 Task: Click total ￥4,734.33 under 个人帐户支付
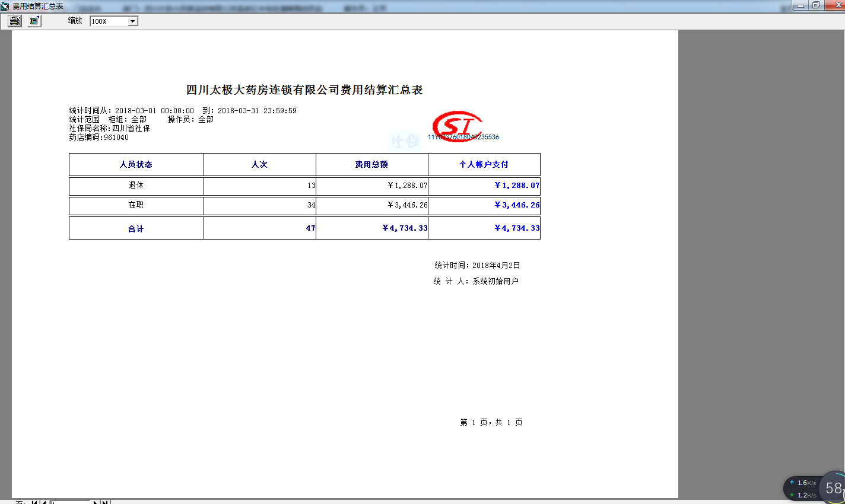pyautogui.click(x=517, y=228)
